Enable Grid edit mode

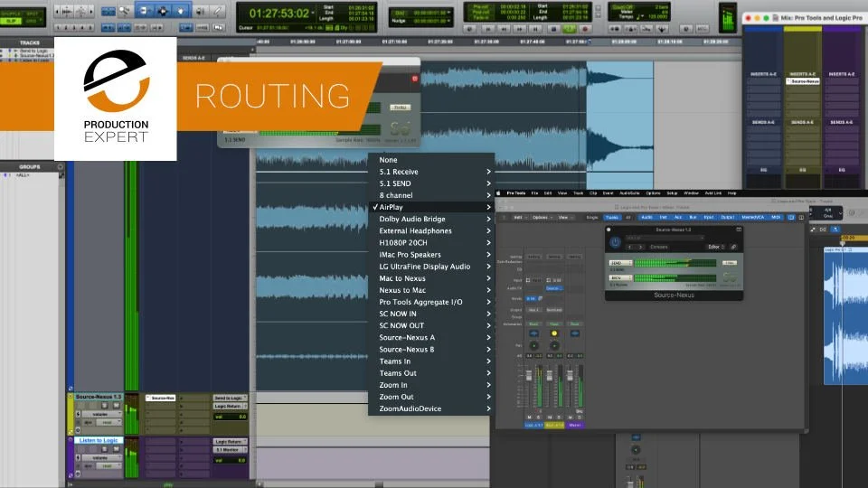[33, 21]
